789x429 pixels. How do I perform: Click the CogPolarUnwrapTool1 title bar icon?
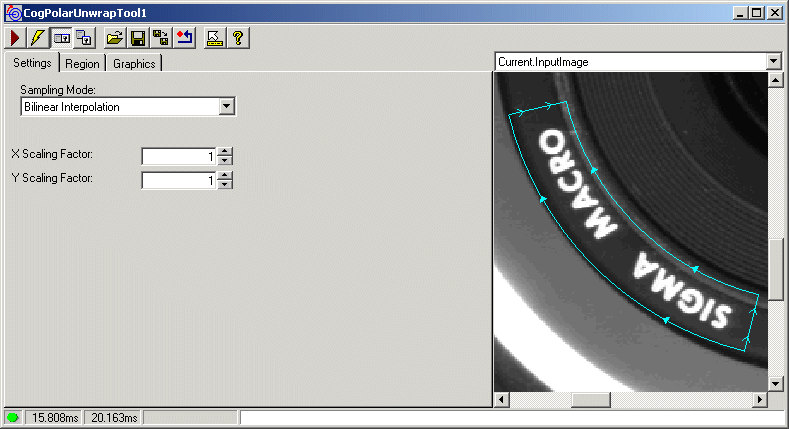14,13
